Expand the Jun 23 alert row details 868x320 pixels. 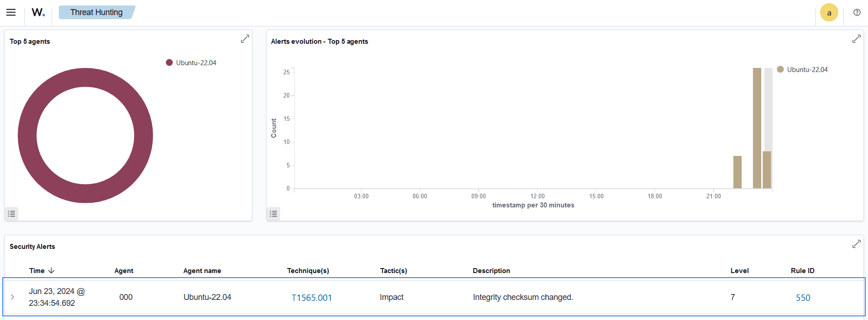pos(12,297)
